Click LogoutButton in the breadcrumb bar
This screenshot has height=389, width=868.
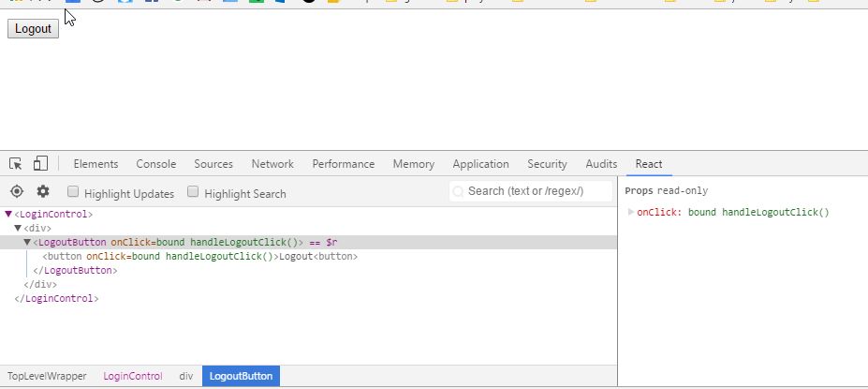click(241, 376)
